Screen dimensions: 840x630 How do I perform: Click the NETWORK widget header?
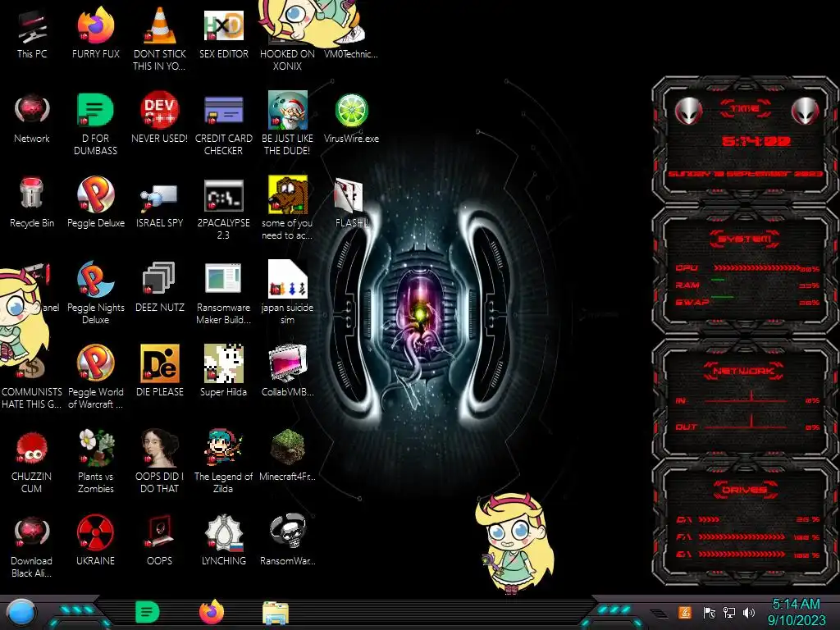pyautogui.click(x=744, y=371)
